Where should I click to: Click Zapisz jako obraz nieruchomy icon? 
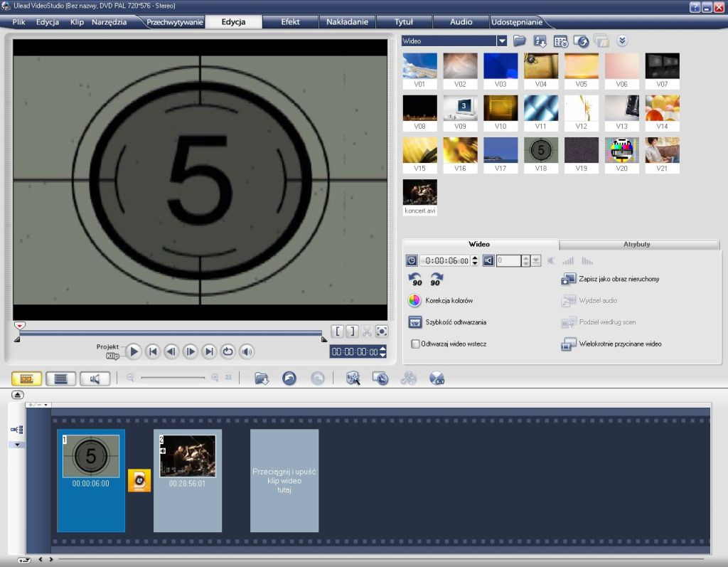point(569,279)
